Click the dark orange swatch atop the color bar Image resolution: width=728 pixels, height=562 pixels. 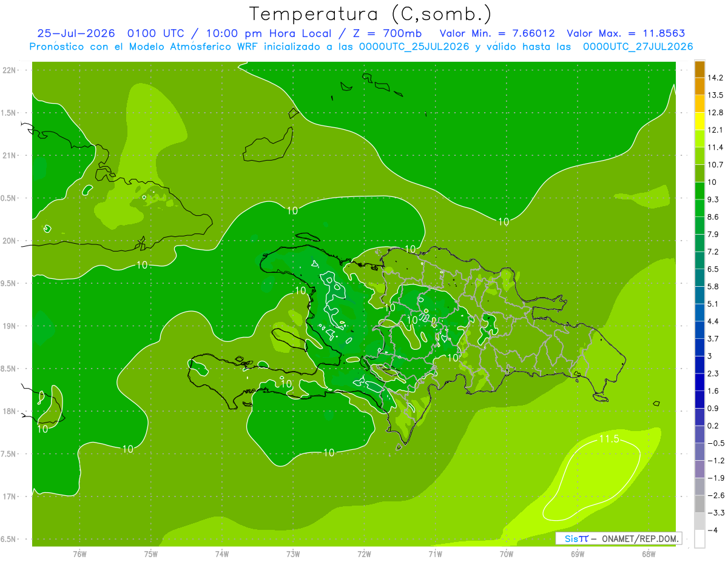pyautogui.click(x=699, y=69)
